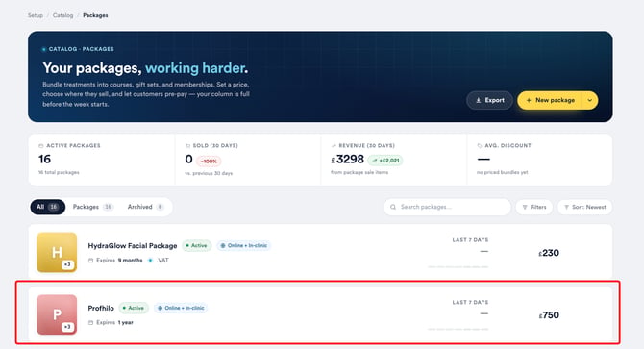Click the VAT label on HydraGlow
This screenshot has width=644, height=349.
pyautogui.click(x=163, y=261)
